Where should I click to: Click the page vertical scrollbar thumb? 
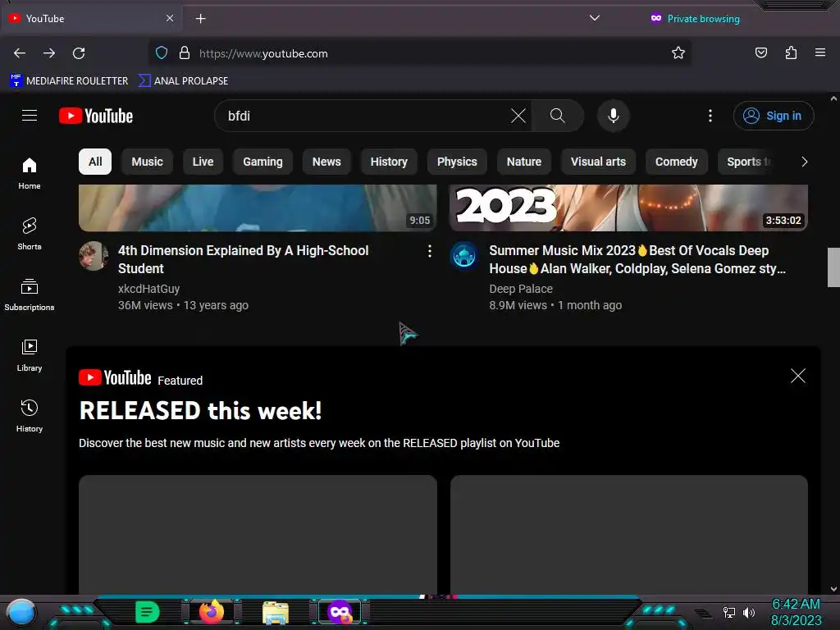(833, 267)
